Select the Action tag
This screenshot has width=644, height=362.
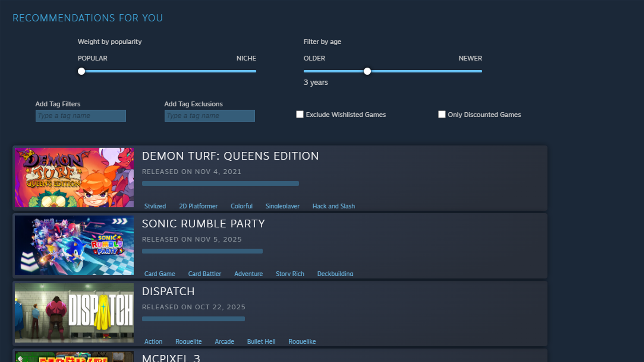[153, 341]
